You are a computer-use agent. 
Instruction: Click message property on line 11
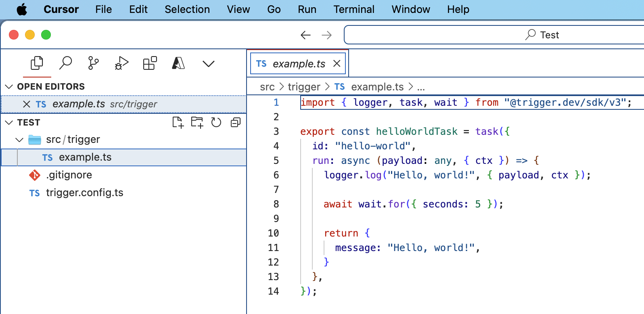pyautogui.click(x=355, y=248)
